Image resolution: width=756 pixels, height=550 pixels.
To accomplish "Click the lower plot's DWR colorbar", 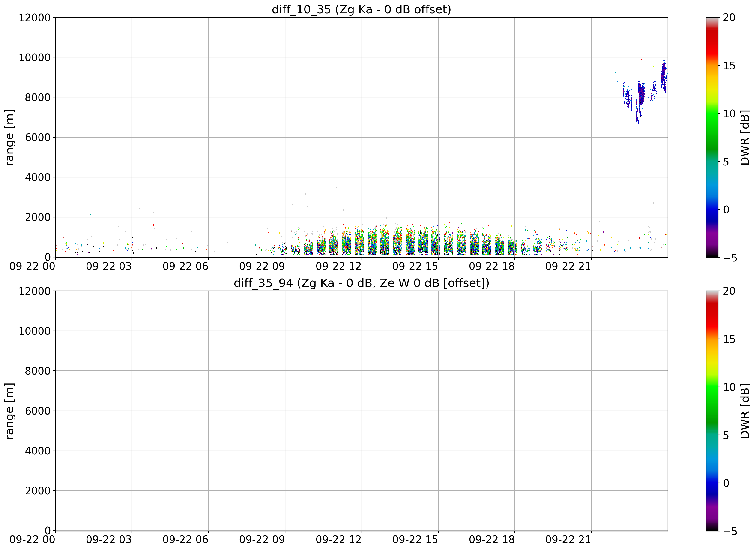I will [x=712, y=411].
